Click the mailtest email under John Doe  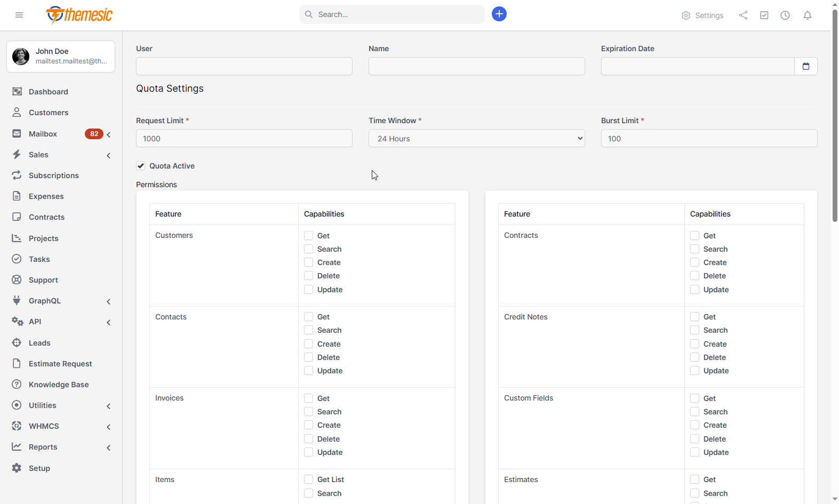(x=71, y=61)
